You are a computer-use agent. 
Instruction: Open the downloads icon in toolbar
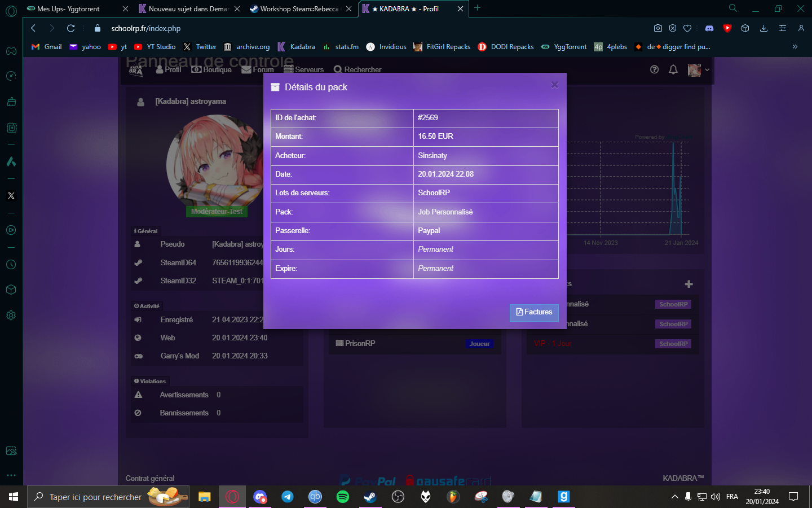point(764,28)
